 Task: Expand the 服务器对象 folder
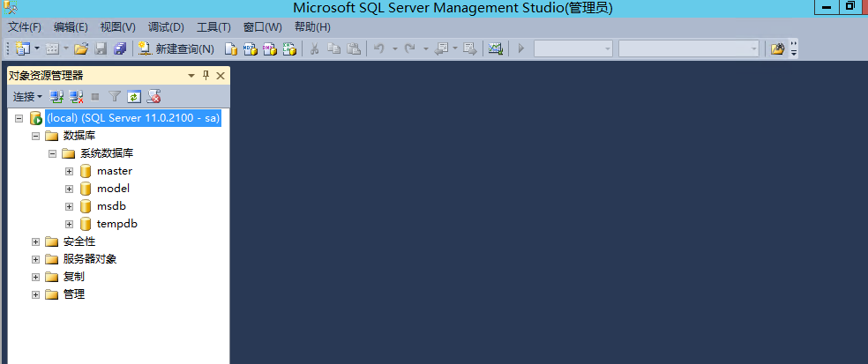[35, 260]
